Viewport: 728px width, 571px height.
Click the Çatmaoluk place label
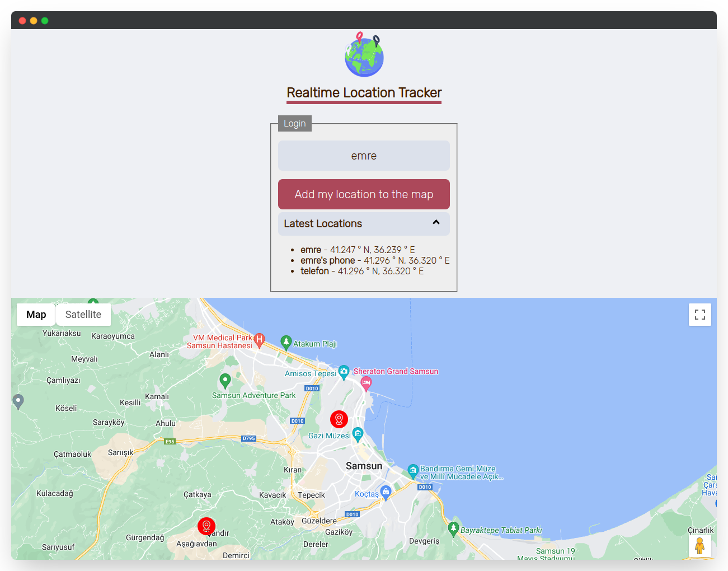click(72, 454)
